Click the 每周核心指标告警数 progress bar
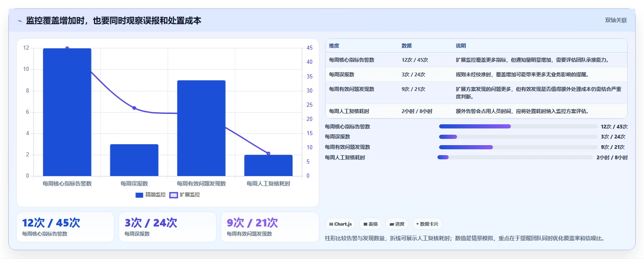The image size is (644, 259). click(x=518, y=126)
